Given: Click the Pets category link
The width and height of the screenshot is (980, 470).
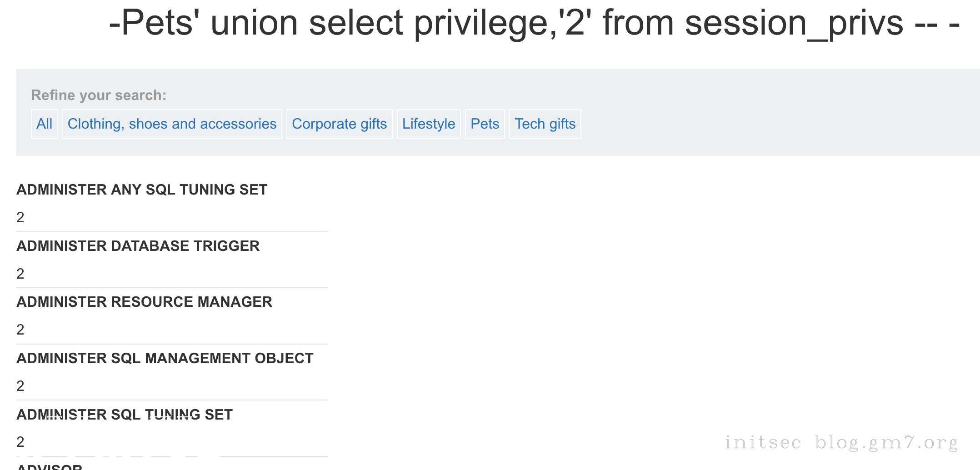Looking at the screenshot, I should coord(485,124).
